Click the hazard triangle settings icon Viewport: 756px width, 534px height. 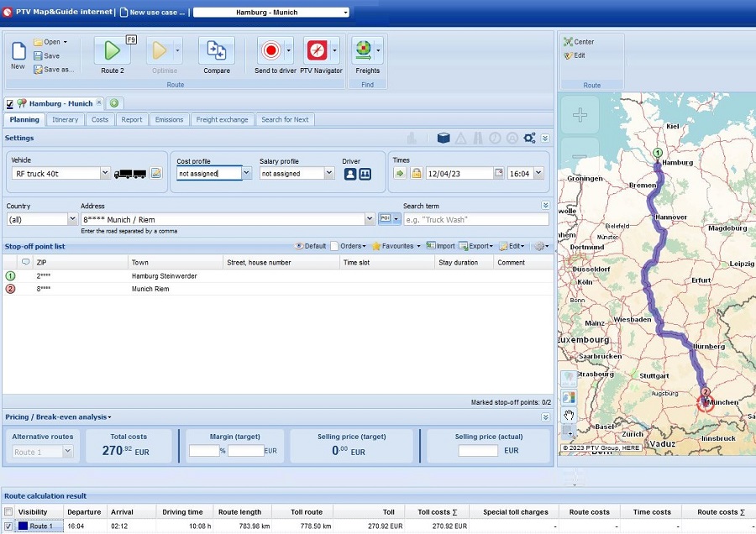461,139
